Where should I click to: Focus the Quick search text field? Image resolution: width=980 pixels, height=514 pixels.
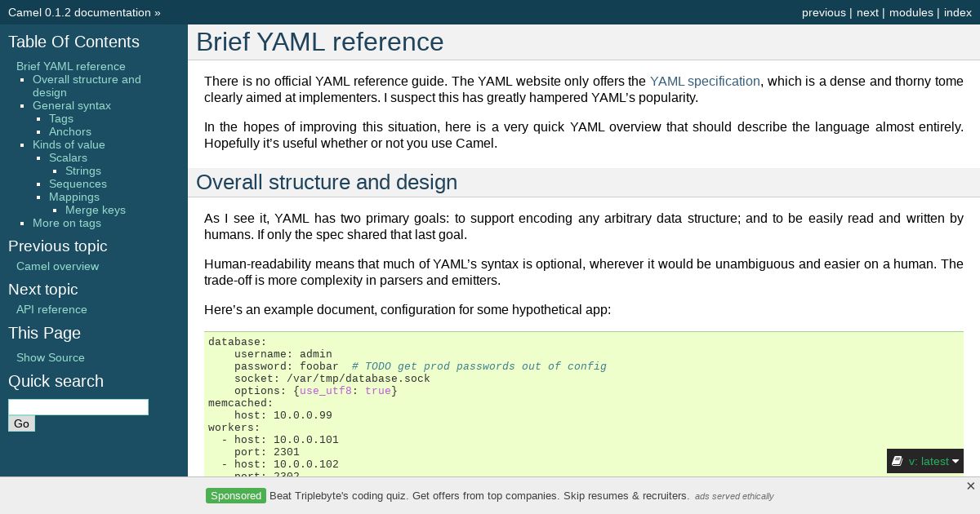tap(78, 407)
